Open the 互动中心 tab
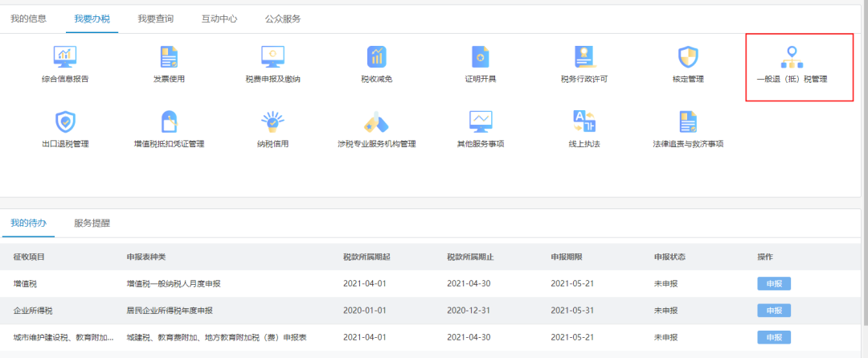The image size is (868, 358). pos(219,19)
